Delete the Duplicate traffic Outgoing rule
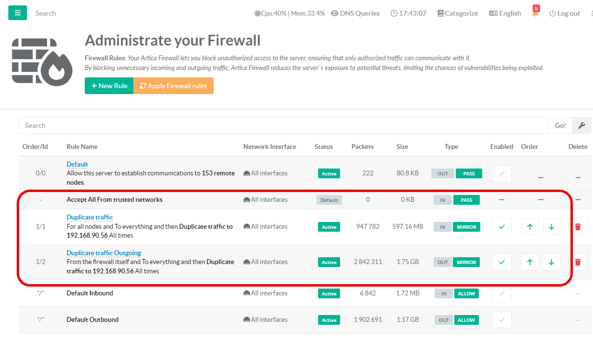This screenshot has width=593, height=364. [x=578, y=262]
